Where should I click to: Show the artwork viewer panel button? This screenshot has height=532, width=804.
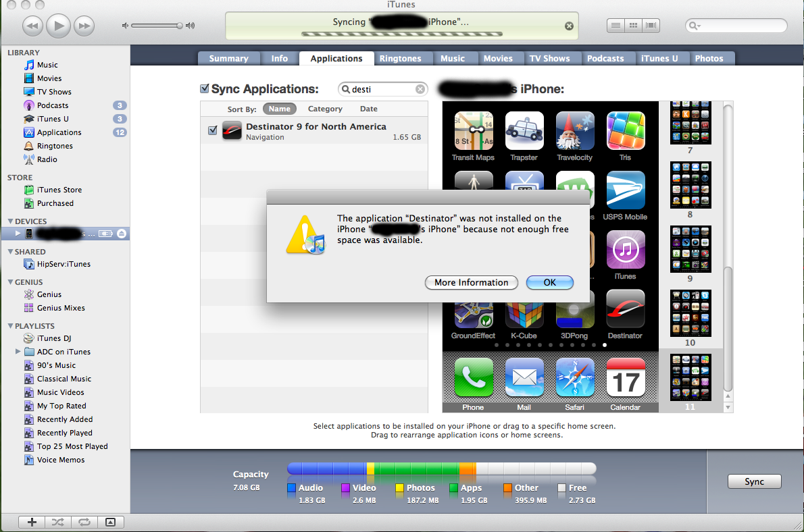click(x=110, y=523)
